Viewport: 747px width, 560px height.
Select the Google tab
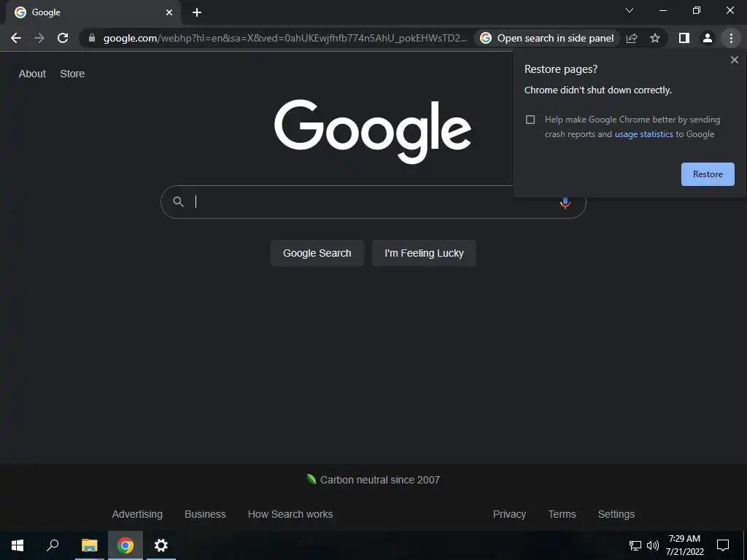(x=93, y=12)
